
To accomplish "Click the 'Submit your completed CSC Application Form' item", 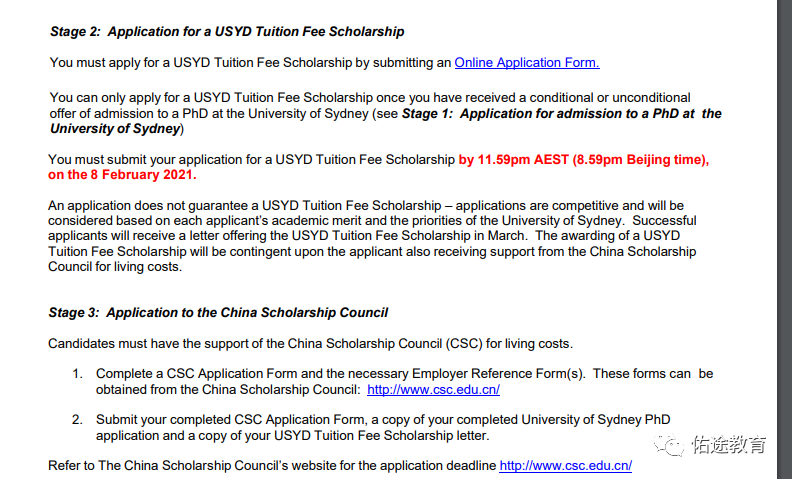I will [x=383, y=427].
